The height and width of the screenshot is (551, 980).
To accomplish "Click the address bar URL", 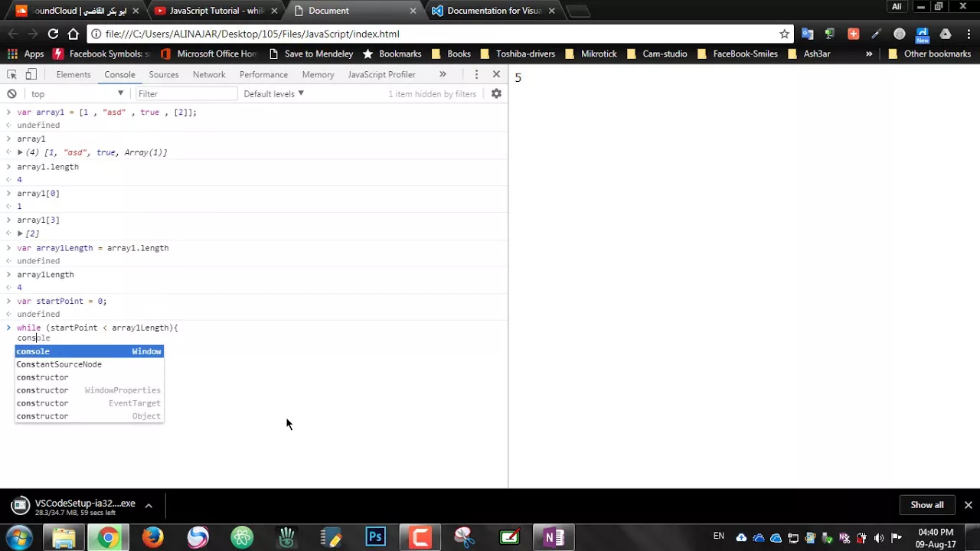I will pos(253,34).
